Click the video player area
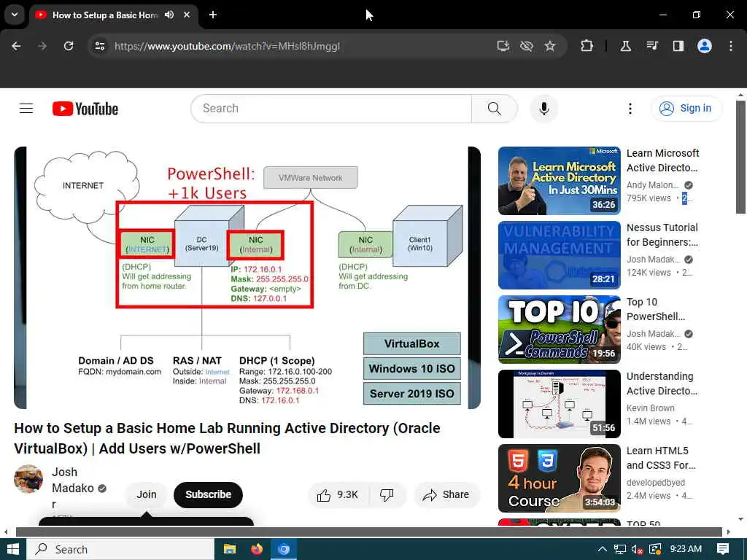 click(247, 278)
